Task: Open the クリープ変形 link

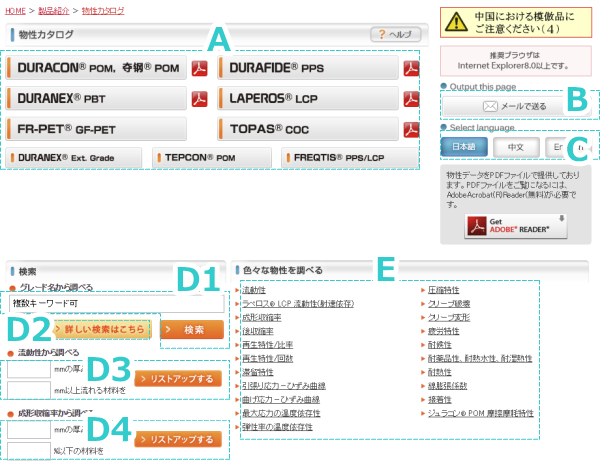Action: point(449,318)
